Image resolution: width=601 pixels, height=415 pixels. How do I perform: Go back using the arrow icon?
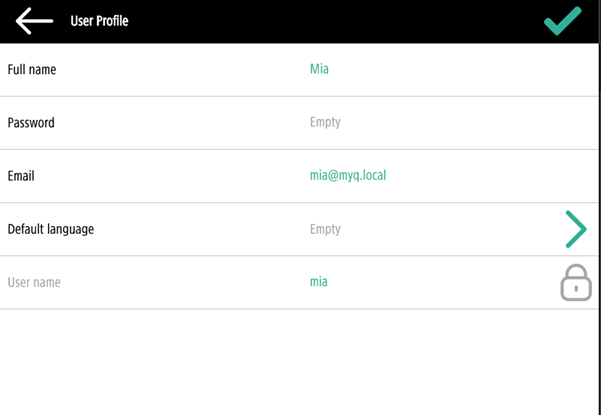[x=34, y=21]
